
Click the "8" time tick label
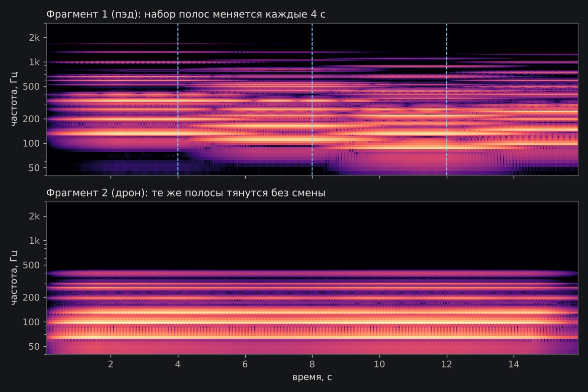pyautogui.click(x=312, y=364)
